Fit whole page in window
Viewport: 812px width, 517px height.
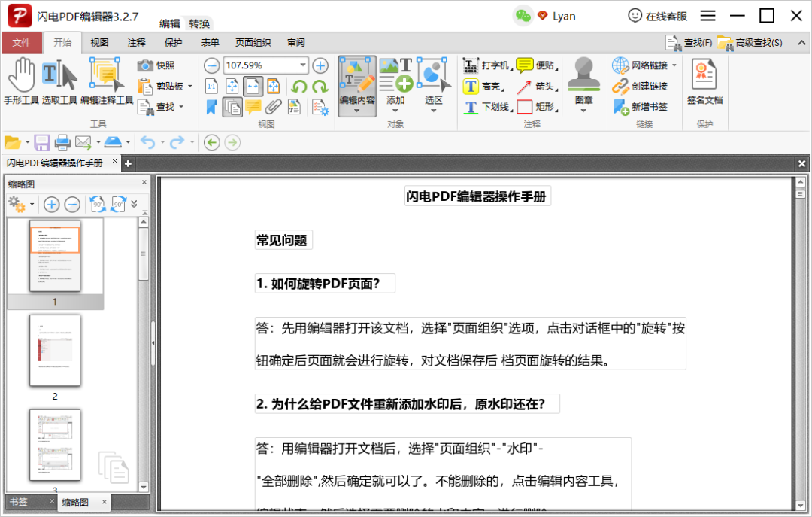coord(232,86)
